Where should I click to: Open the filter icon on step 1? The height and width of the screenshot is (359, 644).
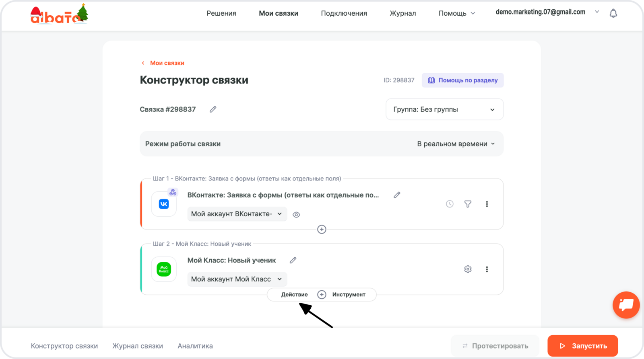[468, 204]
